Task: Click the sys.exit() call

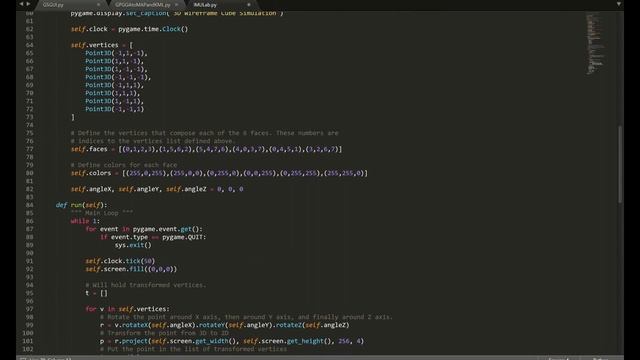Action: pyautogui.click(x=133, y=245)
